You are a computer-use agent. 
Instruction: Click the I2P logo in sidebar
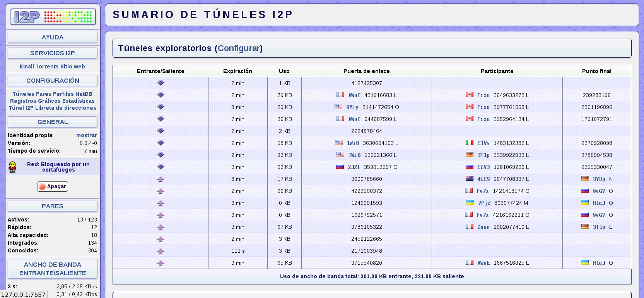tap(53, 17)
